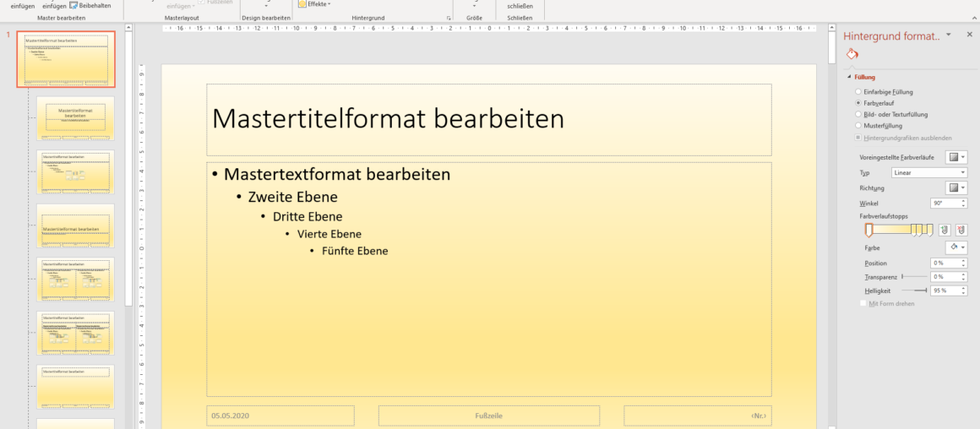980x429 pixels.
Task: Click the 05.05.2020 date placeholder
Action: [x=280, y=415]
